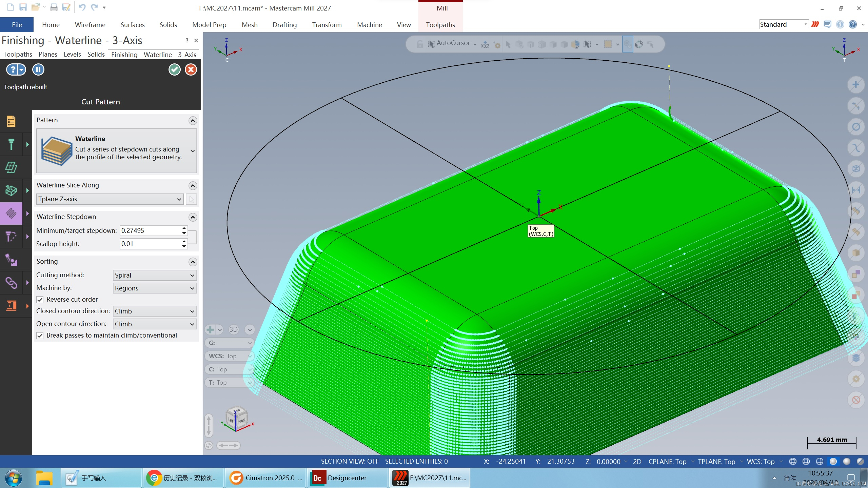Open the Tplane Z-axis dropdown
This screenshot has width=868, height=488.
(110, 199)
